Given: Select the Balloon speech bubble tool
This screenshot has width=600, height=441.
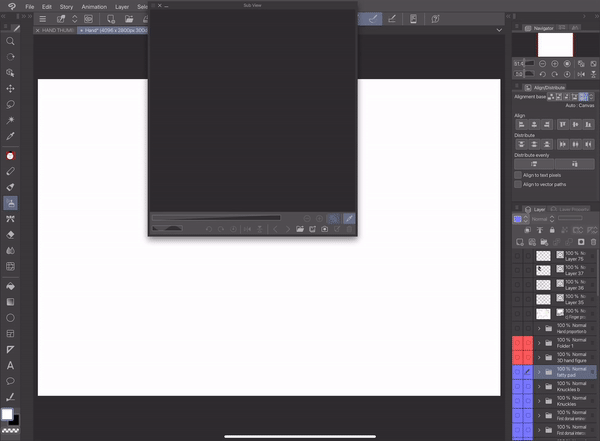Looking at the screenshot, I should pos(10,381).
